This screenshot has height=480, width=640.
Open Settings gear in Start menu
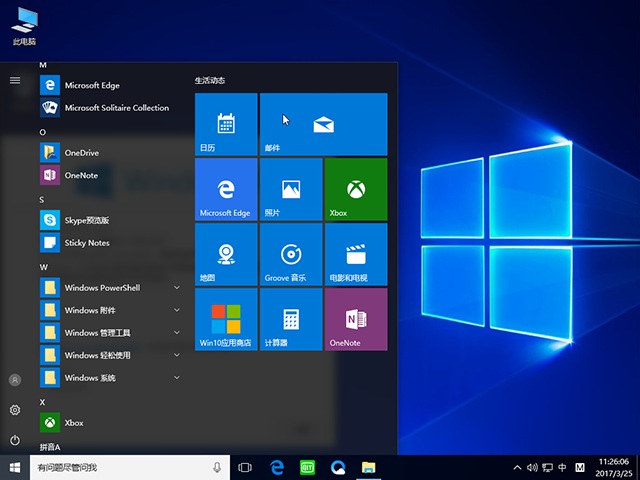[x=15, y=410]
